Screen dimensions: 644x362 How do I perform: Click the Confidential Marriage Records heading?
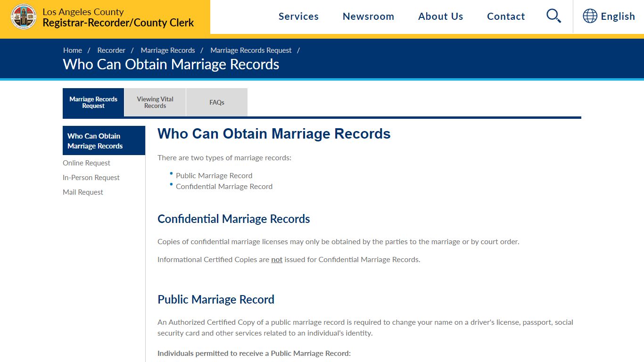234,219
